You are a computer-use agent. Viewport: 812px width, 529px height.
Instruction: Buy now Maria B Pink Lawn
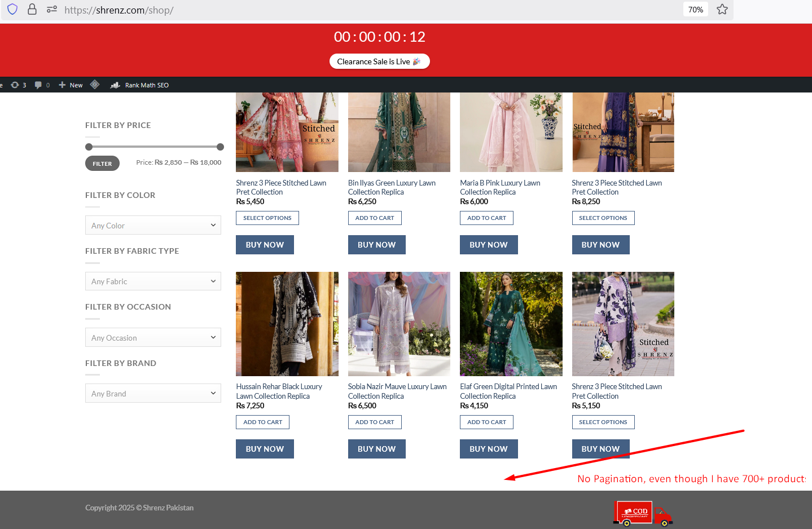[x=489, y=245]
